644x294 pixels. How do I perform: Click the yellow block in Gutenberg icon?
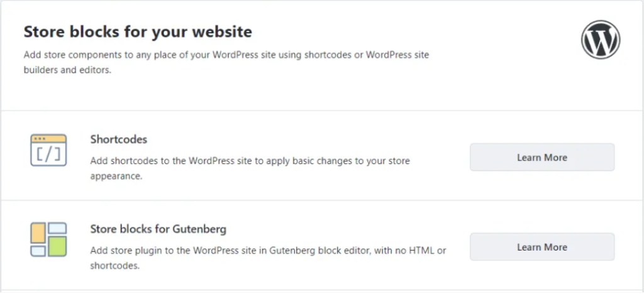[x=38, y=233]
